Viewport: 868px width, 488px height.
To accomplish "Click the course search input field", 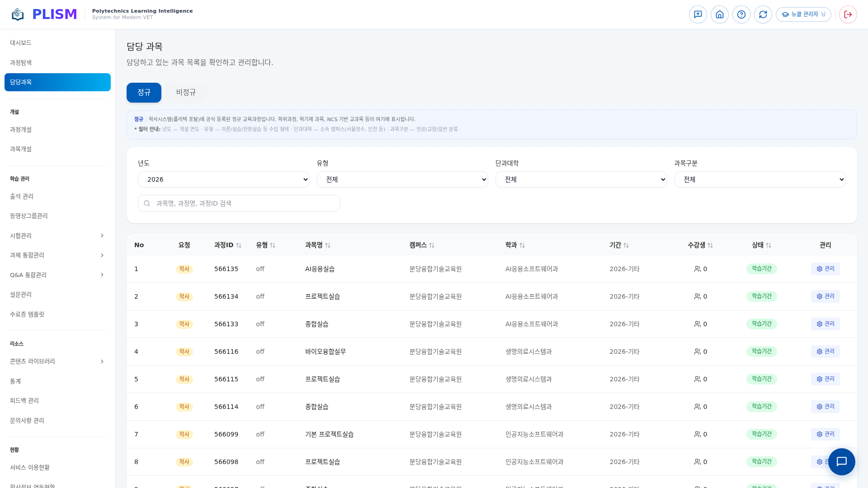I will coord(239,203).
